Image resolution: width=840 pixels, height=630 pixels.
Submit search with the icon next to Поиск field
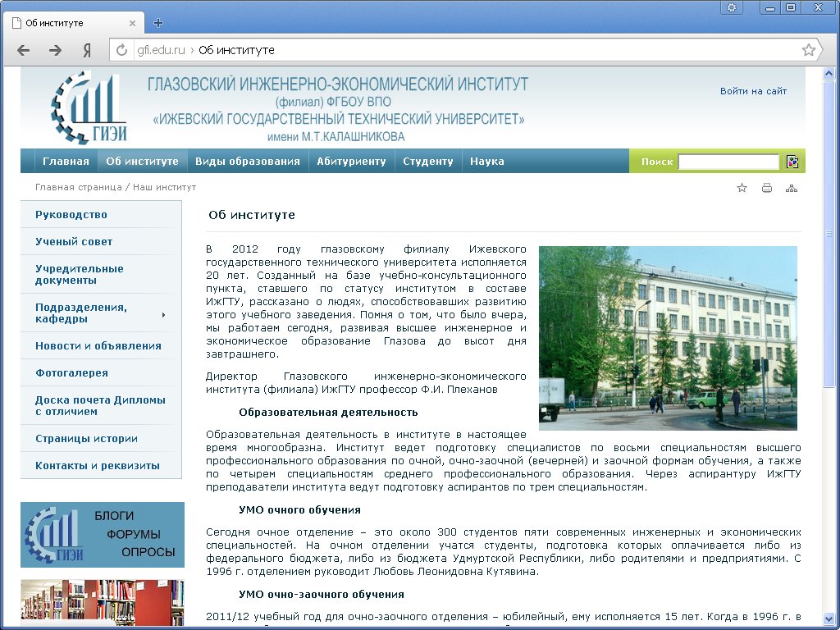coord(792,162)
